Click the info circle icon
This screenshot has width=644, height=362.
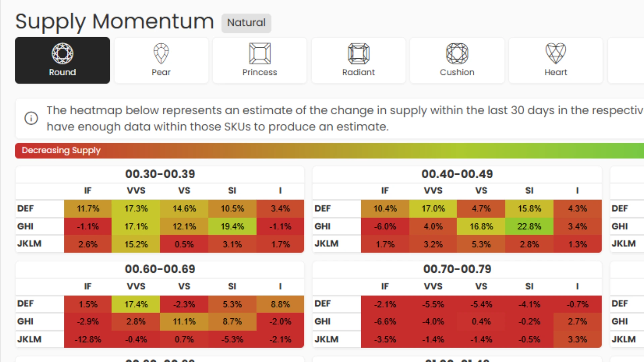click(31, 118)
